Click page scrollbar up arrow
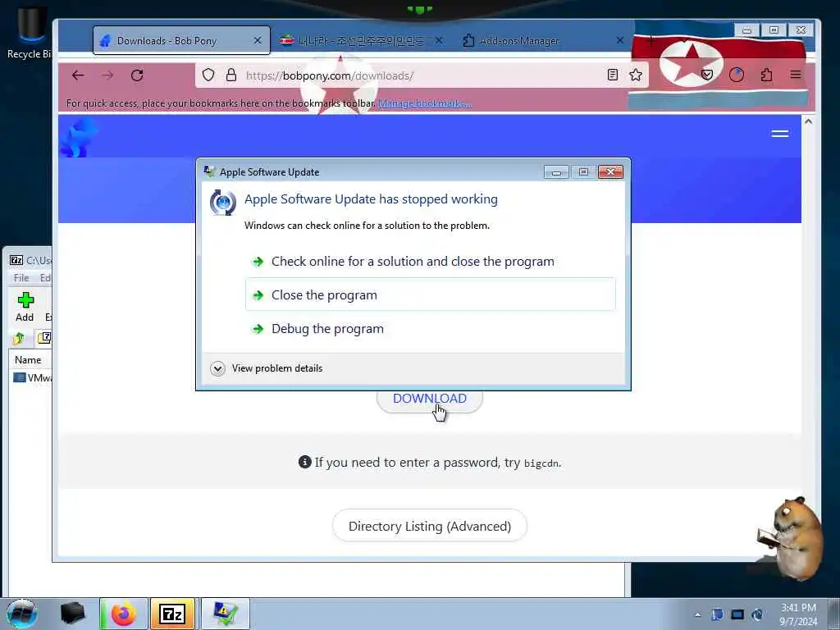This screenshot has width=840, height=630. (x=808, y=122)
